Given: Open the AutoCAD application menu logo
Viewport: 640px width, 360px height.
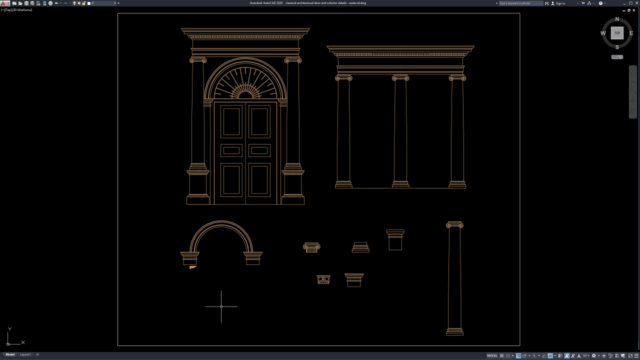Looking at the screenshot, I should point(4,3).
